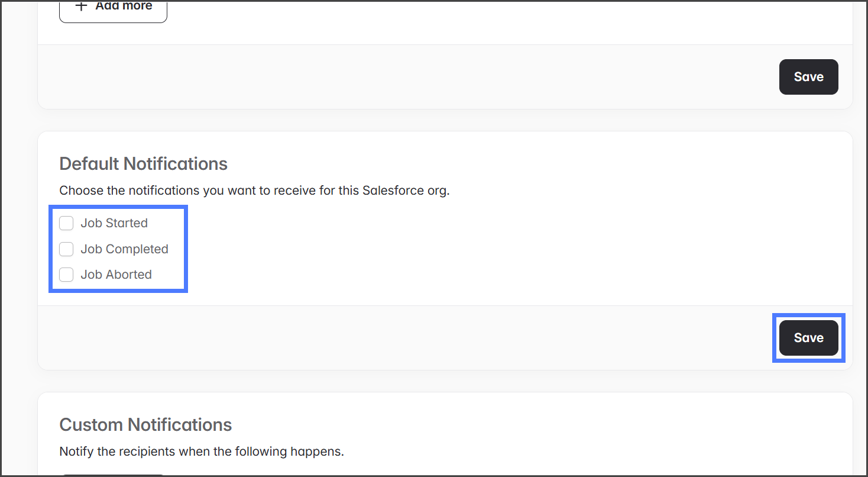Check the Job Aborted checkbox
Screen dimensions: 868x477
66,275
